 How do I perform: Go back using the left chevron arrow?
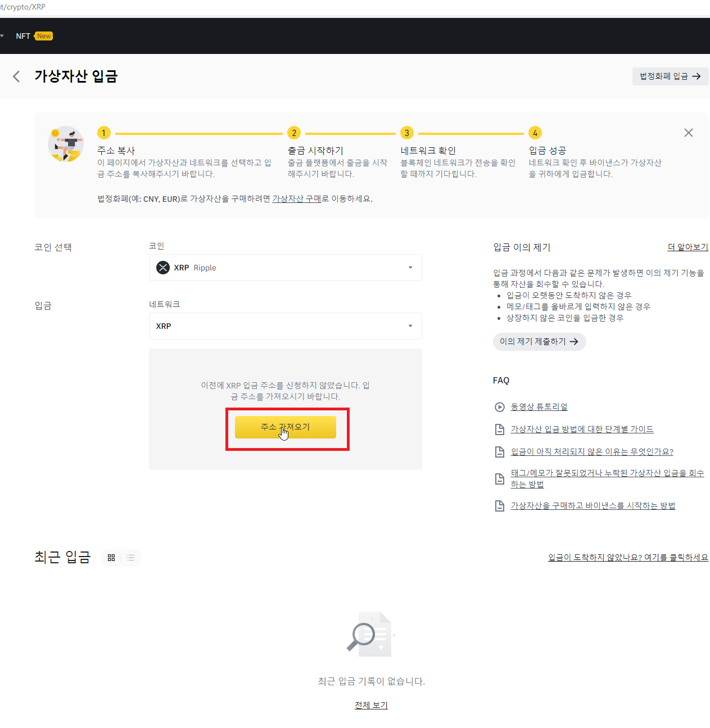(16, 76)
